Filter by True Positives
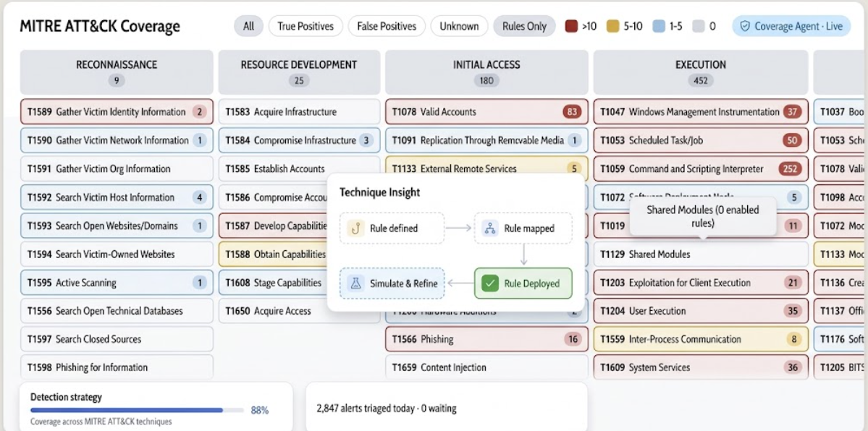The image size is (868, 431). 306,26
